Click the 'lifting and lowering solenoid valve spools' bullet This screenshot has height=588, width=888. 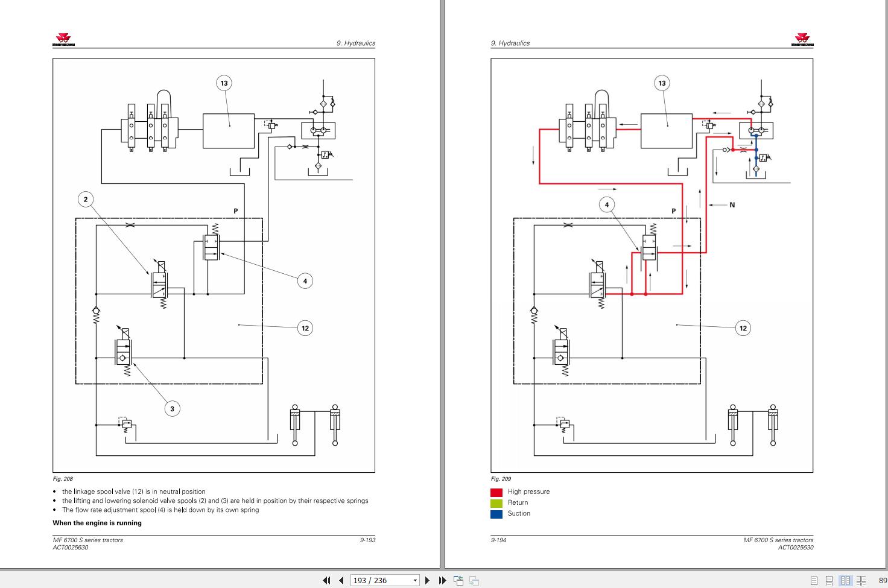click(x=215, y=501)
